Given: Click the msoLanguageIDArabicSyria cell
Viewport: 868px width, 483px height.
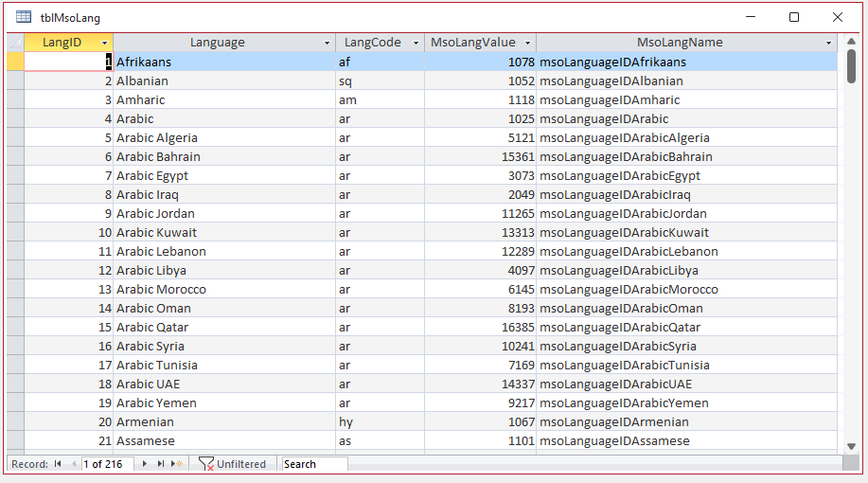Looking at the screenshot, I should [687, 347].
